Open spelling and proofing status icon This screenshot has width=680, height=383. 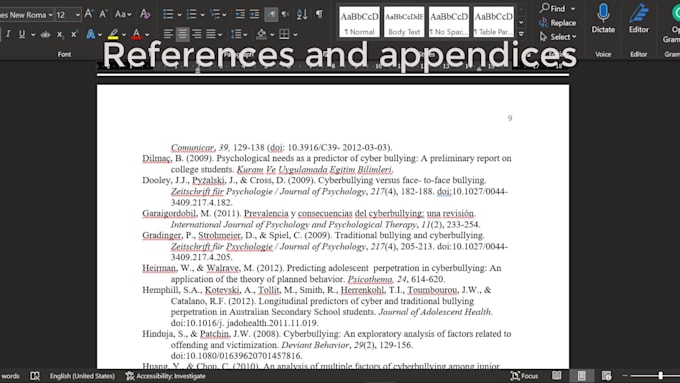(35, 376)
